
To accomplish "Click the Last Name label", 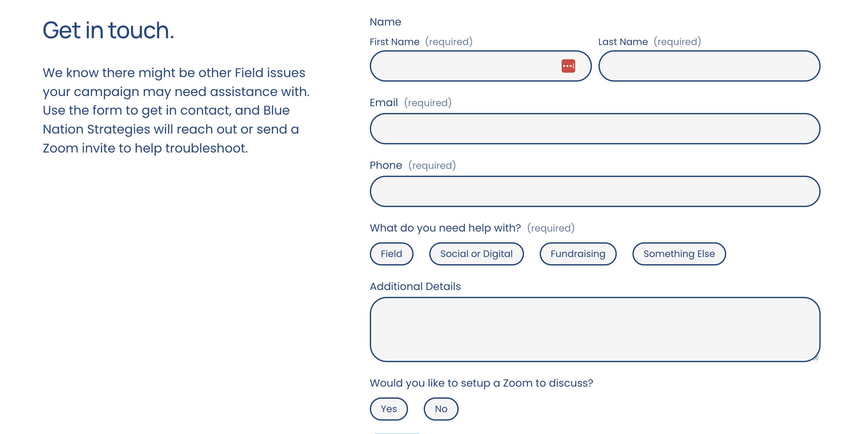I will pos(623,42).
